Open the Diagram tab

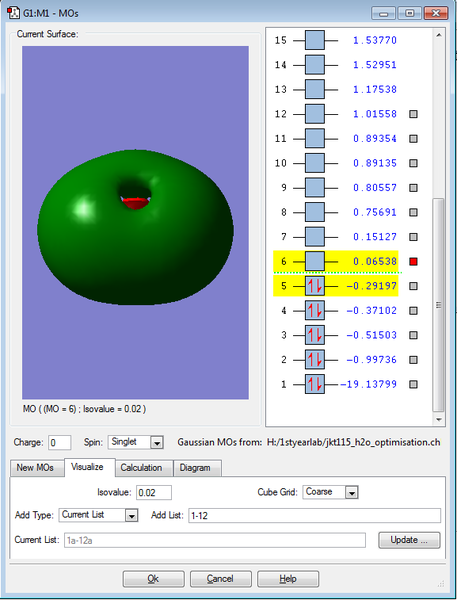click(x=195, y=468)
